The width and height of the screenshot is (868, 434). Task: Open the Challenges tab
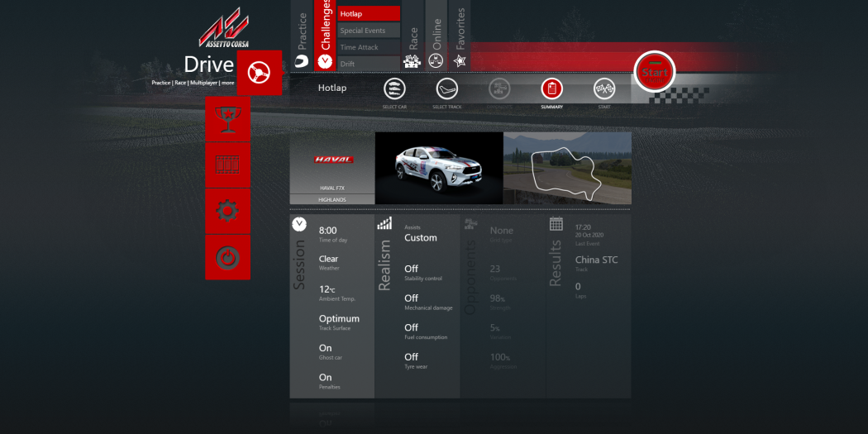click(325, 36)
